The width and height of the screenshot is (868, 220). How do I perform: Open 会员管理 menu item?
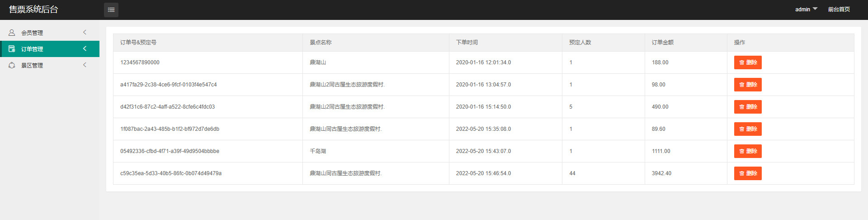(50, 33)
